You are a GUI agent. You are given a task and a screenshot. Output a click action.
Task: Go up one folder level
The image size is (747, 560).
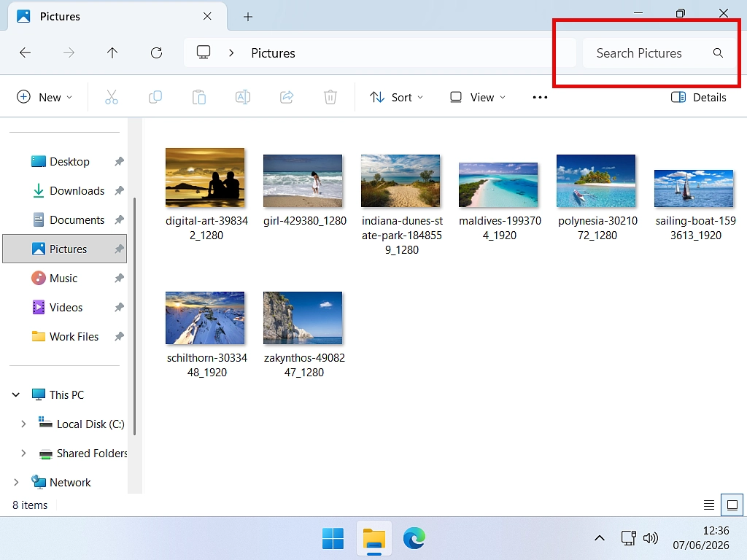pos(112,52)
